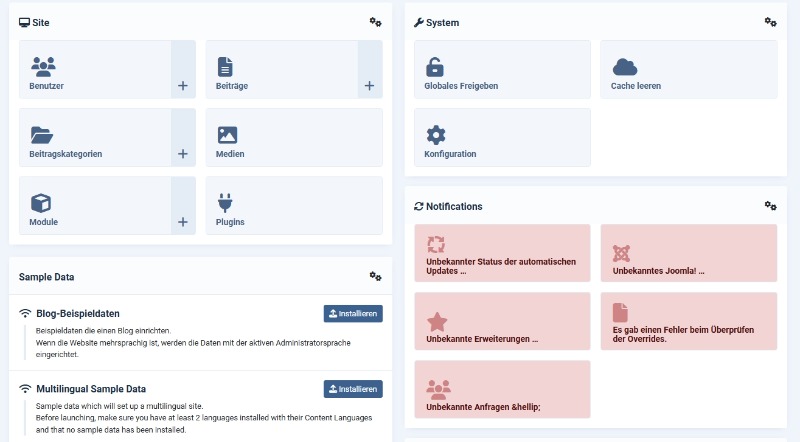Install the Multilingual Sample Data
The image size is (800, 442).
[x=353, y=389]
